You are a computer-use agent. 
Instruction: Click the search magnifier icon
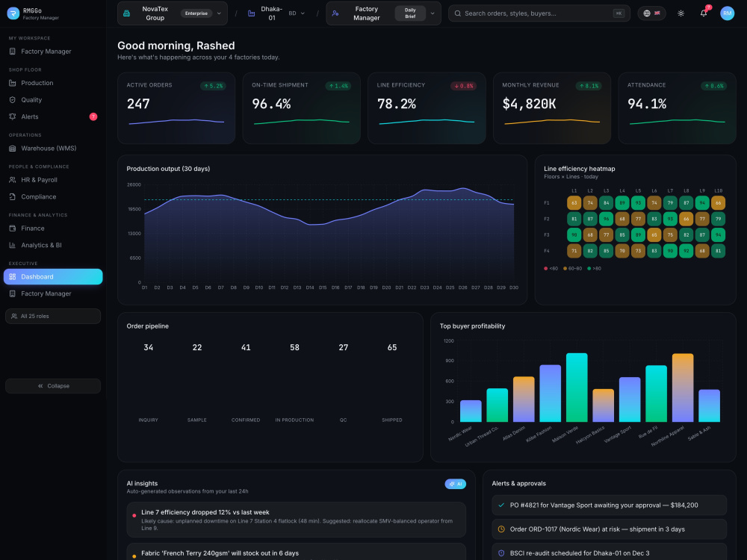point(457,13)
